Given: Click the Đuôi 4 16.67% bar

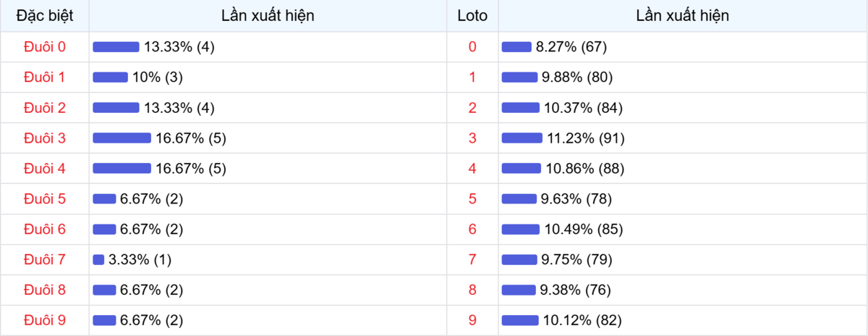Looking at the screenshot, I should point(122,169).
